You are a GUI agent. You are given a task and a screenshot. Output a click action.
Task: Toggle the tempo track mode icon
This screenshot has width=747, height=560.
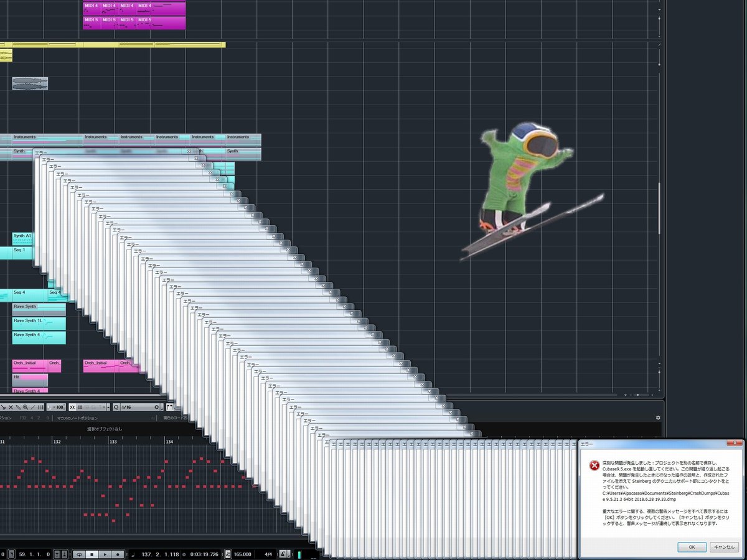tap(228, 554)
